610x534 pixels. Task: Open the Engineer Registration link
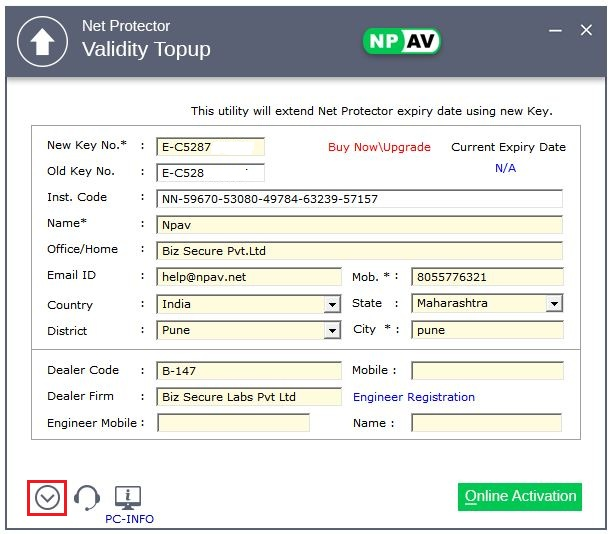414,397
